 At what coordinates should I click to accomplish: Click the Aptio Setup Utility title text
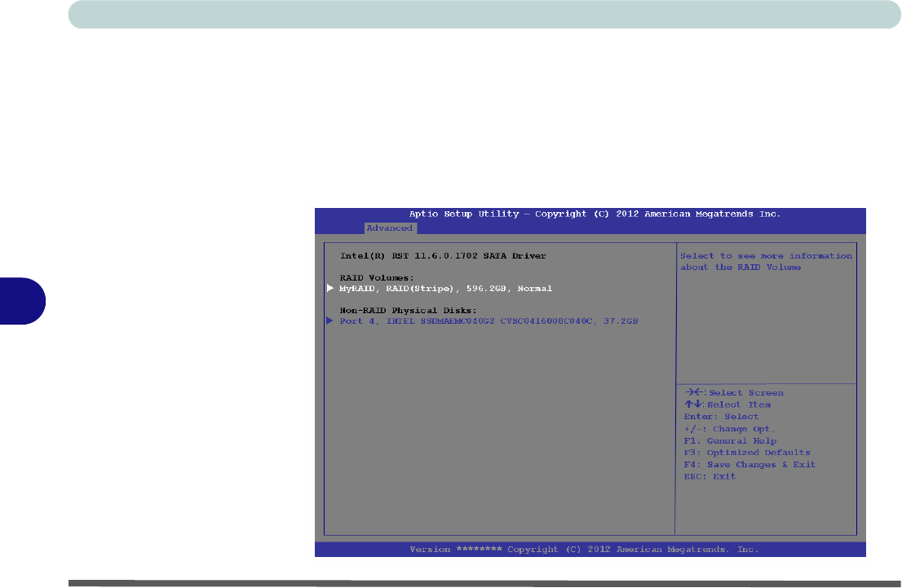click(x=595, y=214)
